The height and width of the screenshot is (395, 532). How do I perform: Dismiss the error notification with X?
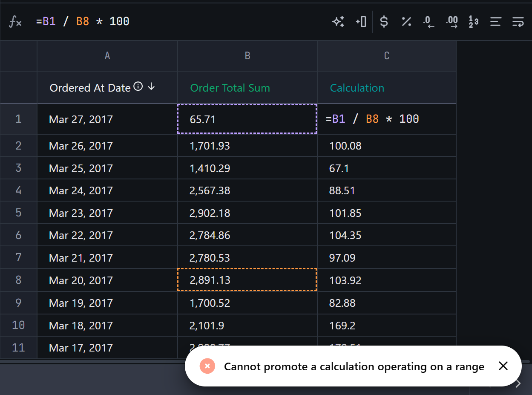click(503, 366)
